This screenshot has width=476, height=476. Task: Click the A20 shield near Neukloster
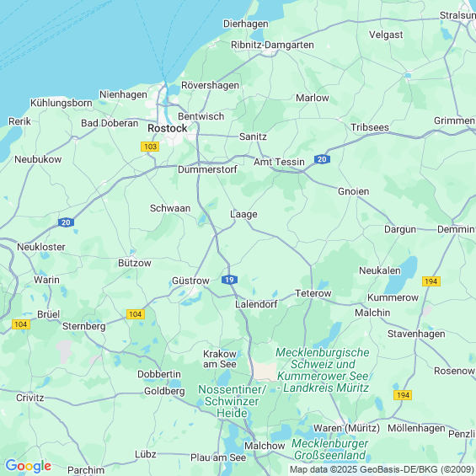[66, 222]
